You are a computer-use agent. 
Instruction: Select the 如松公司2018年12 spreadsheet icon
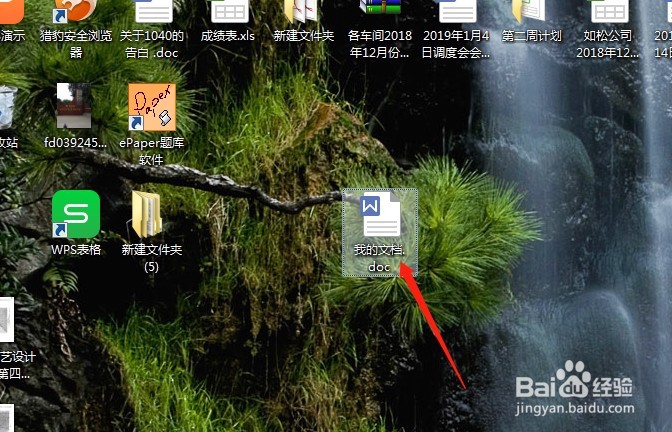tap(610, 11)
